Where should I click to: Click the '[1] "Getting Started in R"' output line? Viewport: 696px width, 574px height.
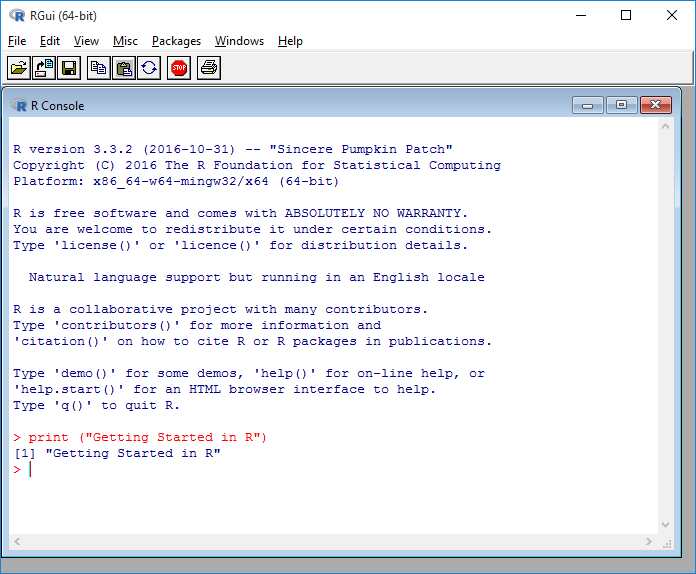(117, 453)
